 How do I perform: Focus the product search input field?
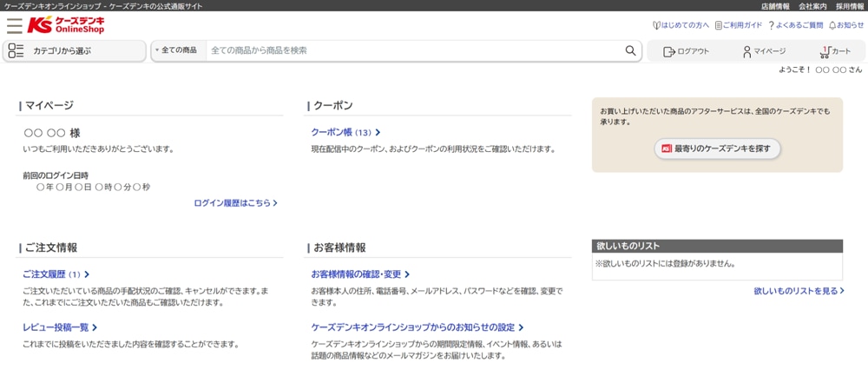pos(415,50)
